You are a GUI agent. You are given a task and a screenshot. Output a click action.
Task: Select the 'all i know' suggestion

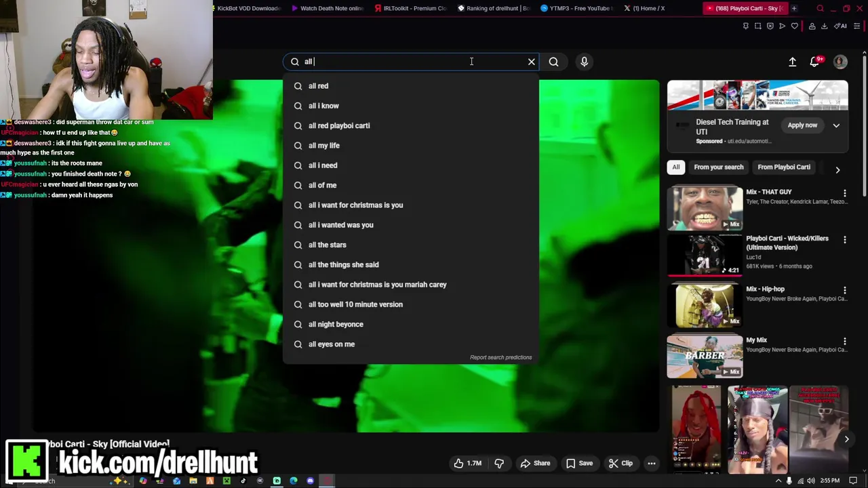(411, 106)
